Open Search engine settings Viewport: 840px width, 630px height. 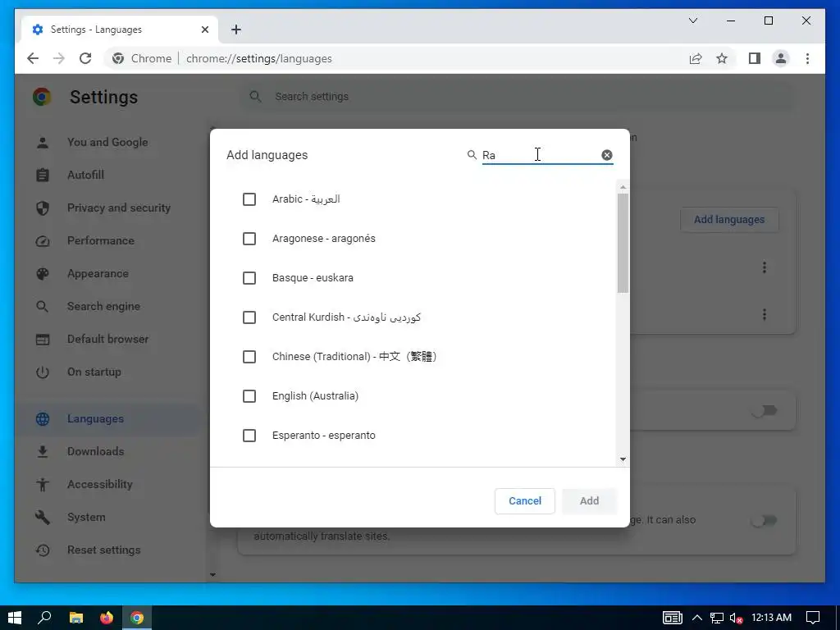coord(103,307)
